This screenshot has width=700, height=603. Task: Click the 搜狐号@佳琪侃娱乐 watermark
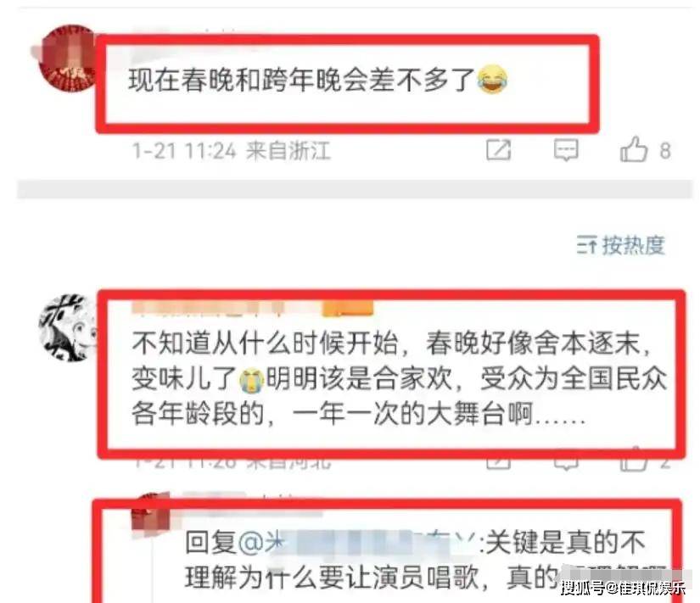623,589
